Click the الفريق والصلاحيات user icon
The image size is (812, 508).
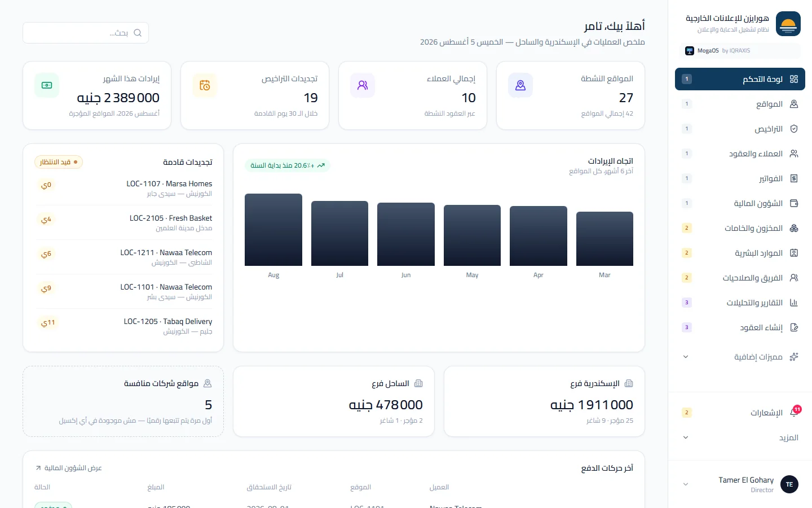pos(794,278)
